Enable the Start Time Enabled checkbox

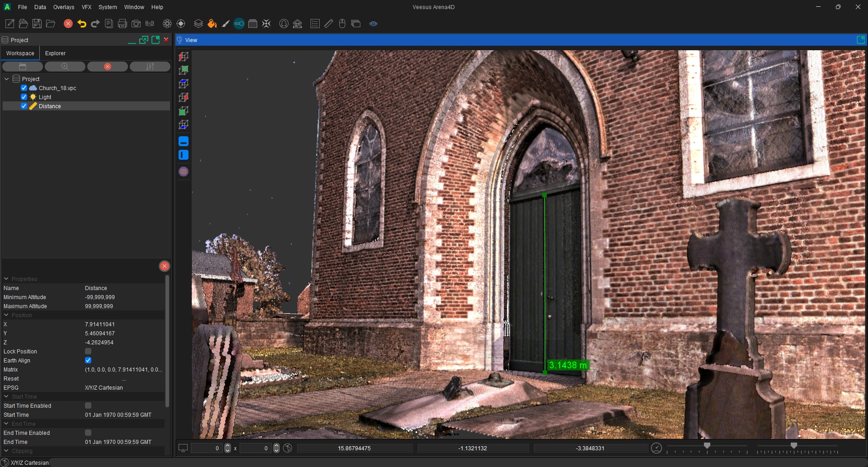point(88,405)
